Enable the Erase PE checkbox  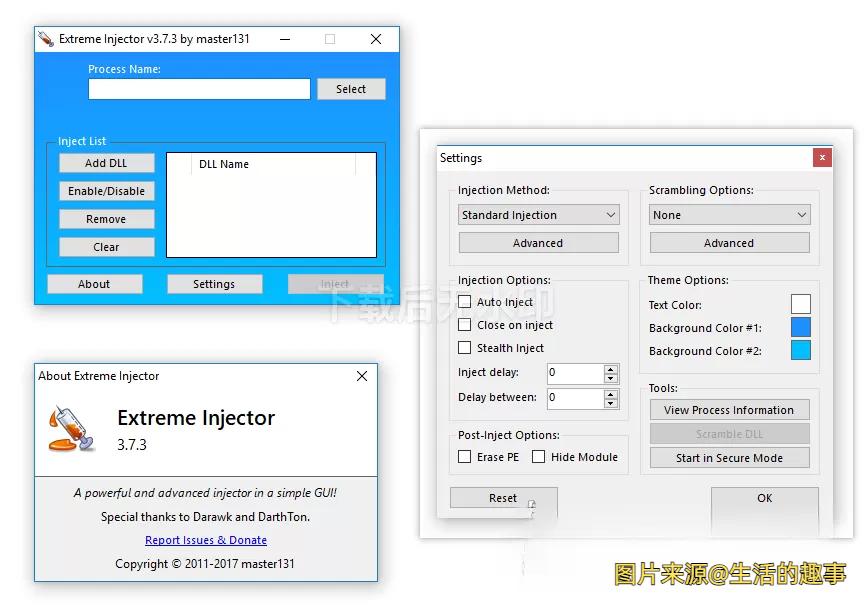click(x=464, y=457)
